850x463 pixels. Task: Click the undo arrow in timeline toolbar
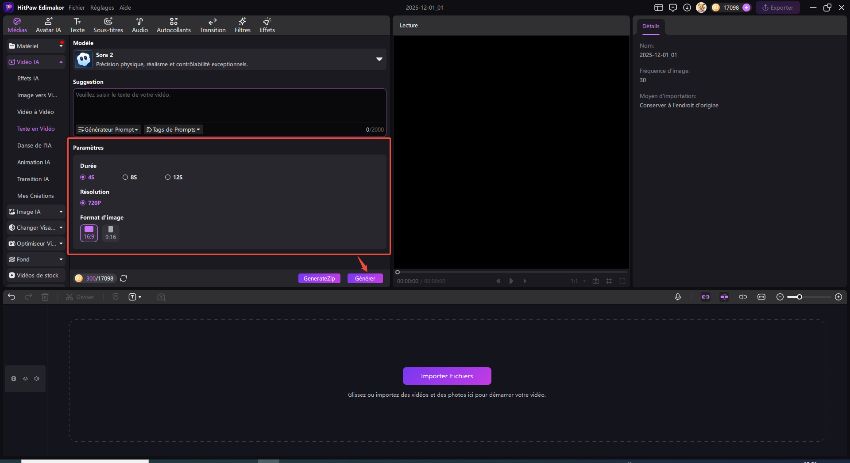[11, 297]
